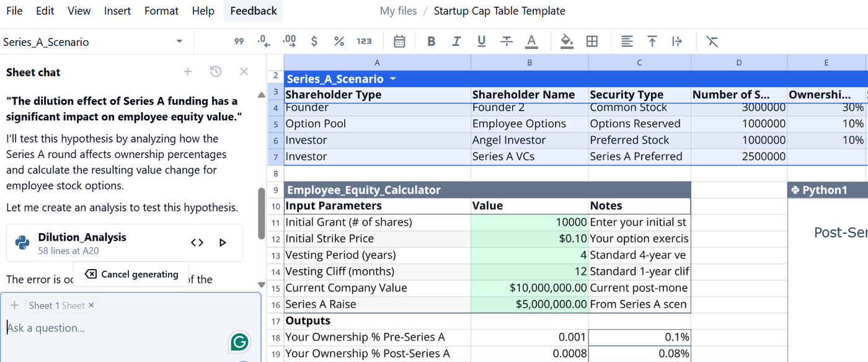The image size is (868, 362).
Task: Expand the Series_A_Scenario table header menu arrow
Action: pyautogui.click(x=392, y=79)
